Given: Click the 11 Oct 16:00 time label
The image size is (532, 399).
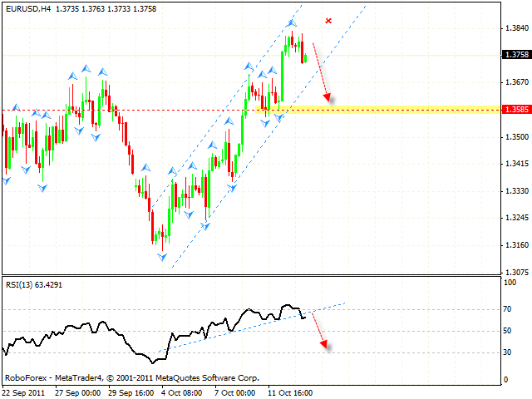Looking at the screenshot, I should click(288, 391).
